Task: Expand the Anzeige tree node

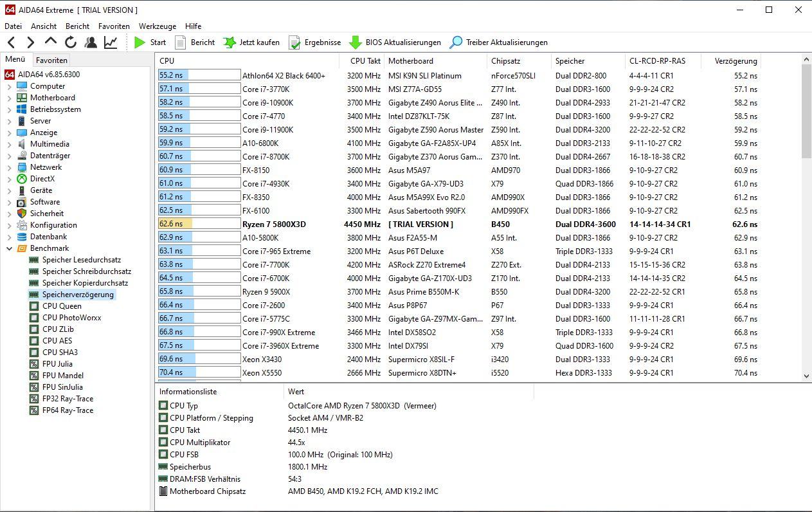Action: [x=9, y=133]
